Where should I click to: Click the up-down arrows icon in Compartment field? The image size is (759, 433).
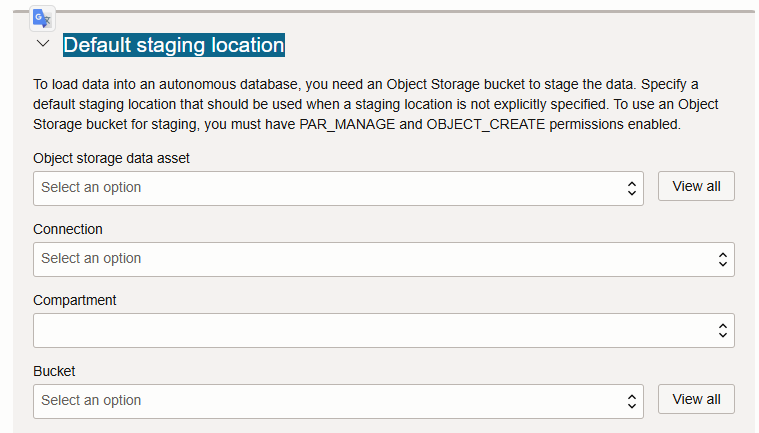tap(723, 330)
